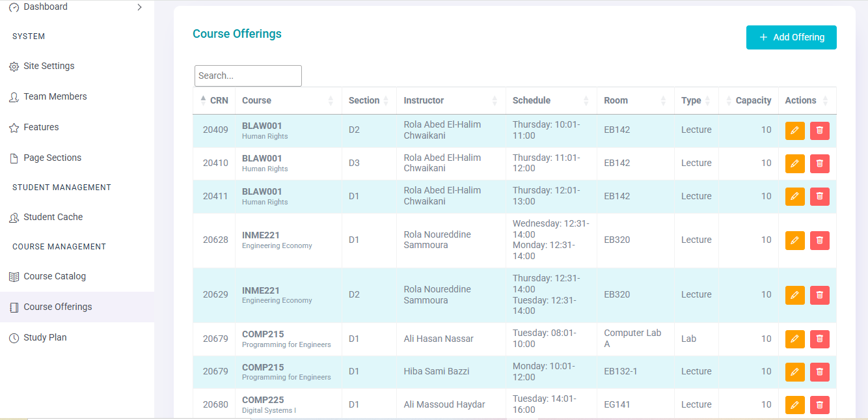Delete the CRN 20410 offering via trash icon
This screenshot has width=868, height=420.
point(819,163)
